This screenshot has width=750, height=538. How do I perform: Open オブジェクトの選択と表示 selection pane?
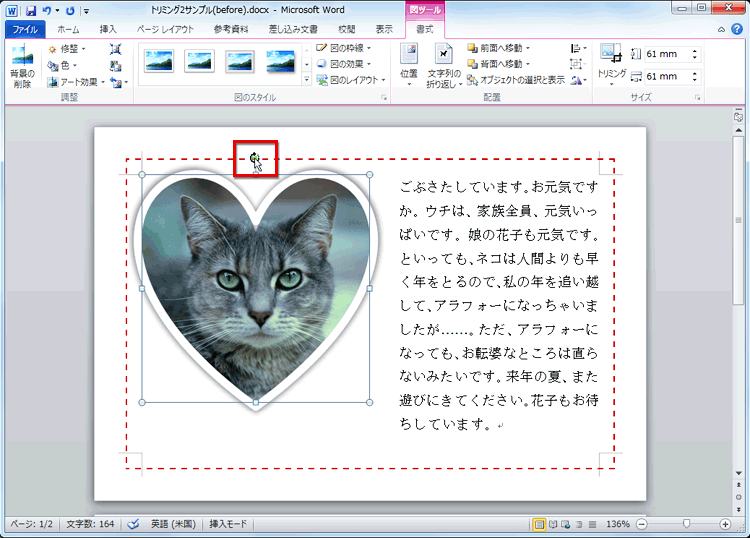[516, 80]
